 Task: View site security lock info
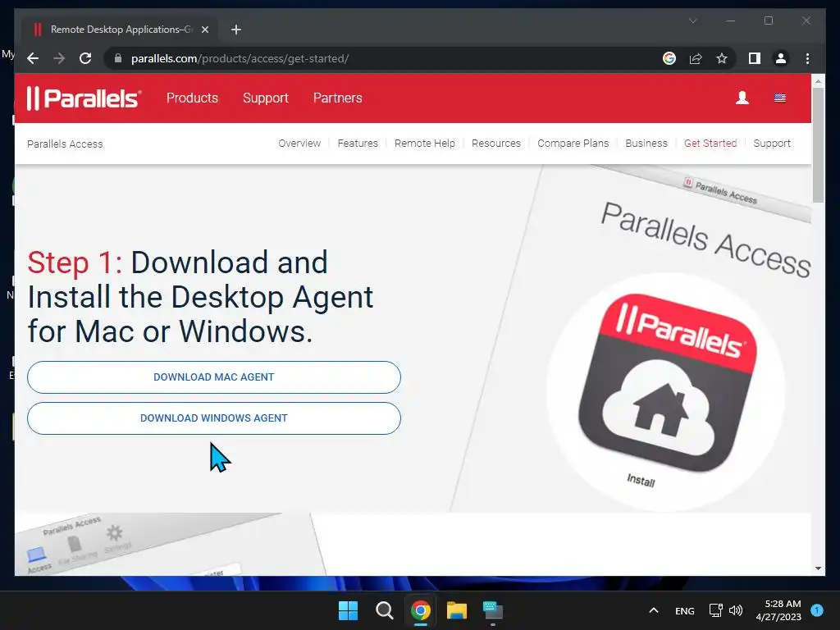[x=118, y=58]
